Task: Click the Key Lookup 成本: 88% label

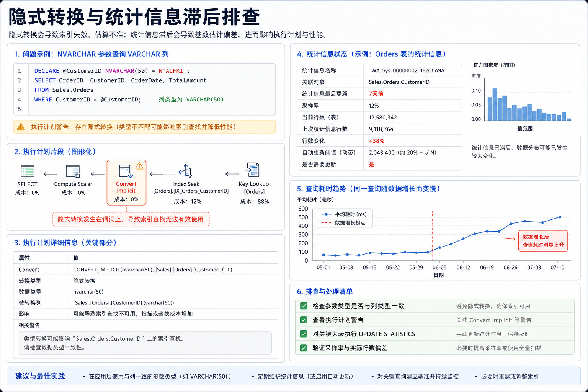Action: [254, 202]
